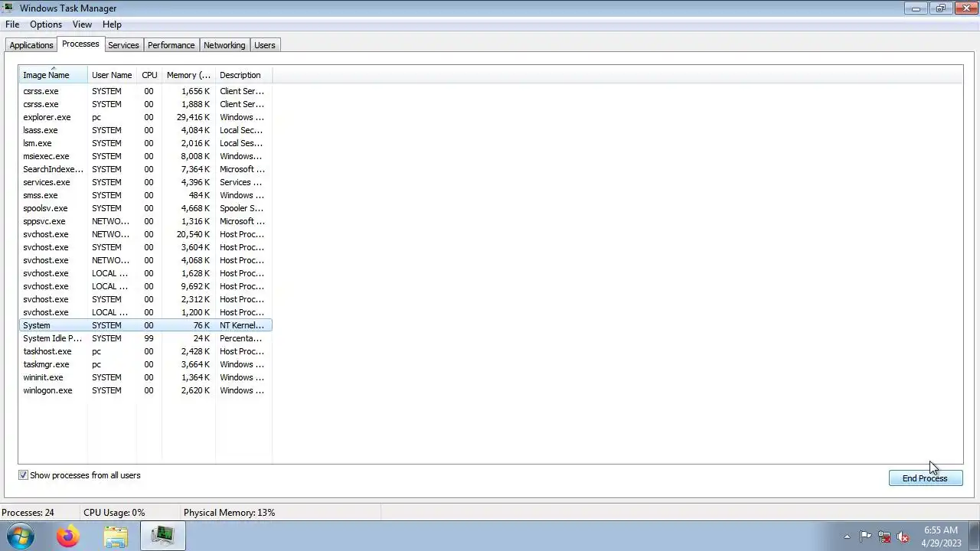Select csrss.exe using 1,656 K memory
980x551 pixels.
pyautogui.click(x=145, y=91)
